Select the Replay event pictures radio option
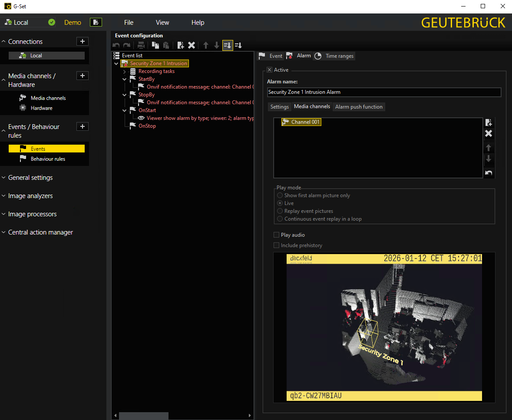The height and width of the screenshot is (420, 512). 280,211
